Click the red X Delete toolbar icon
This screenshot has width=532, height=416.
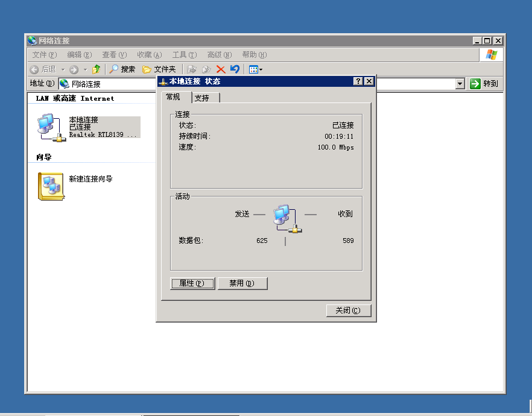(221, 69)
